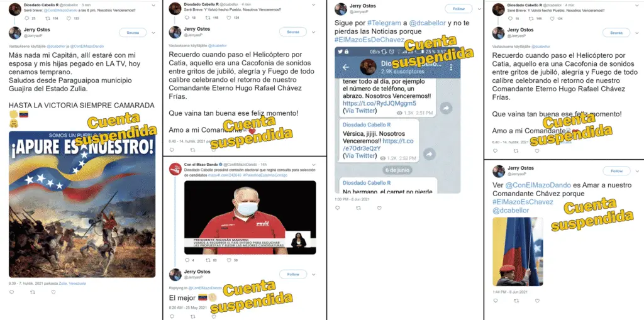
Task: Open the #ElMazoEsDeChavez hashtag link
Action: click(369, 40)
